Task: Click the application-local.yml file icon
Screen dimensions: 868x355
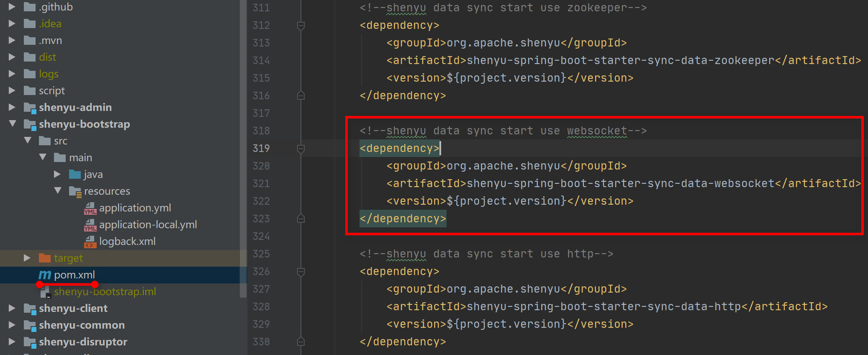Action: tap(90, 225)
